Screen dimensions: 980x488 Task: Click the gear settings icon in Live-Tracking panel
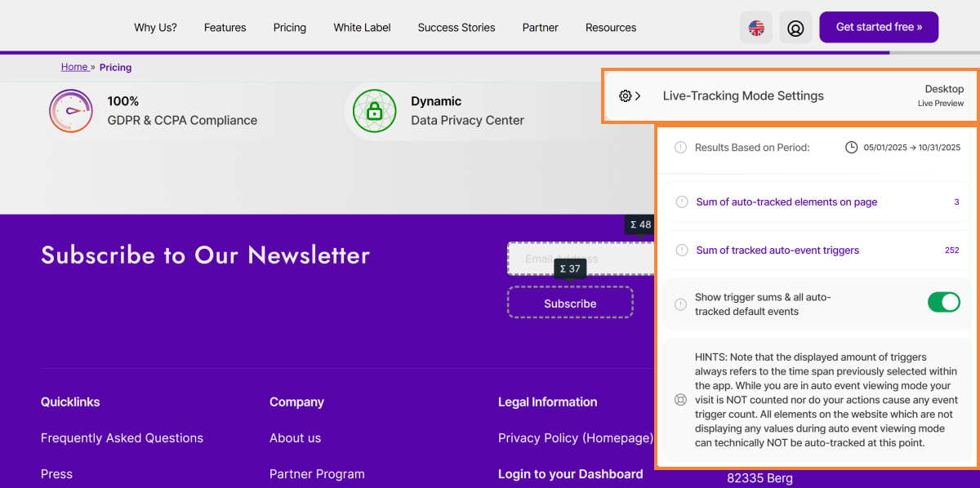pyautogui.click(x=625, y=96)
